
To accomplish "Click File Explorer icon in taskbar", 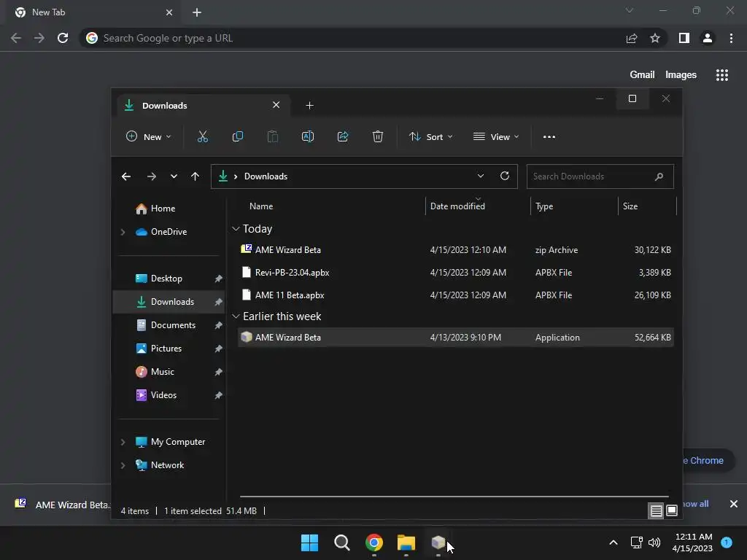I will click(x=406, y=542).
